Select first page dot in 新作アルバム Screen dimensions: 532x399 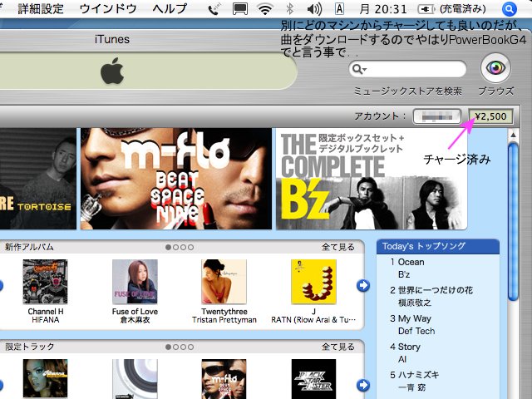pyautogui.click(x=168, y=248)
